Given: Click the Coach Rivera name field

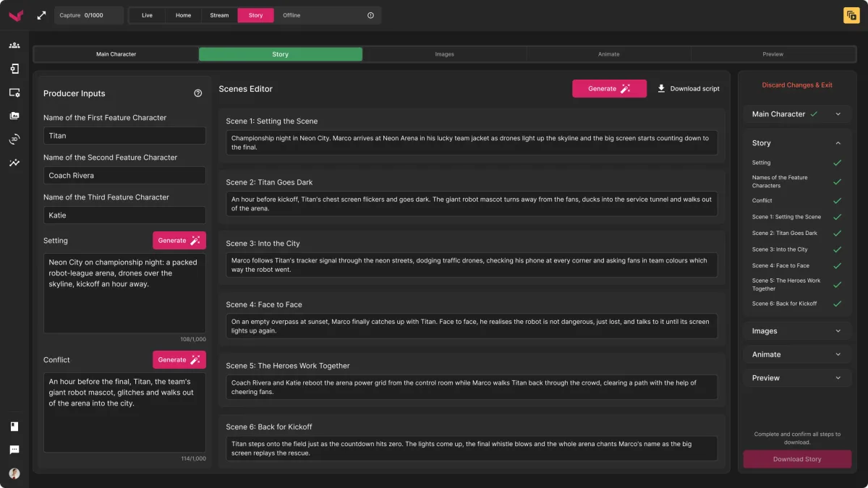Looking at the screenshot, I should pos(124,175).
